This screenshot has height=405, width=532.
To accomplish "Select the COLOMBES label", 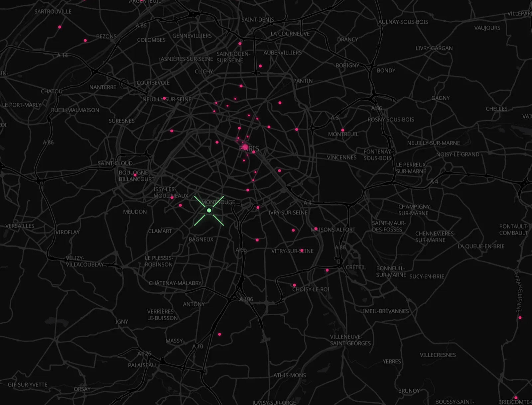I will 151,40.
